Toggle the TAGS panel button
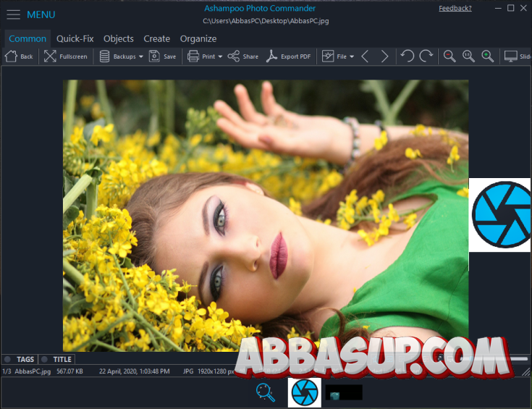532x409 pixels. coord(20,359)
